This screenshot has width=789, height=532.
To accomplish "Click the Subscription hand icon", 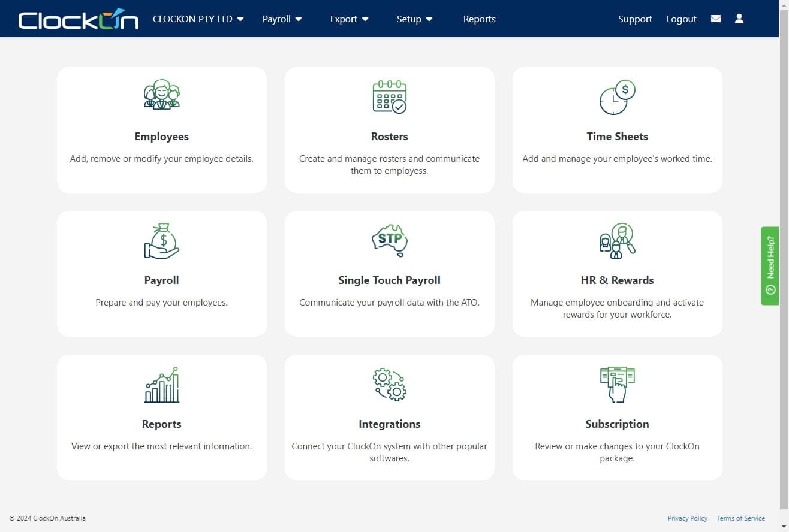I will tap(618, 385).
